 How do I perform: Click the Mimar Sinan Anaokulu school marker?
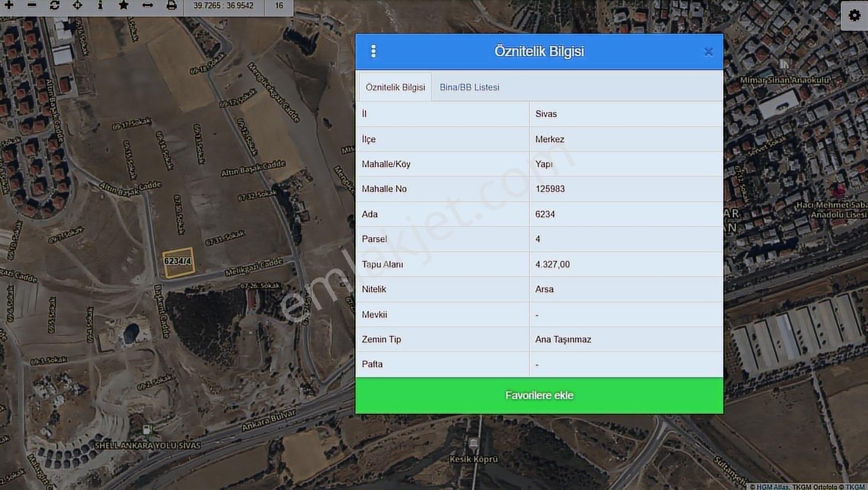click(784, 64)
